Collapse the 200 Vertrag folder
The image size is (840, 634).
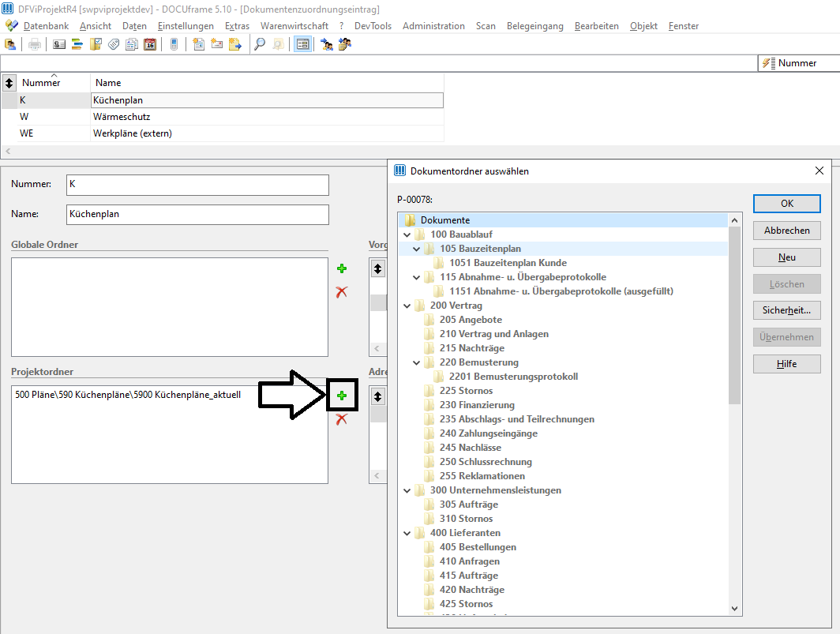pos(407,306)
